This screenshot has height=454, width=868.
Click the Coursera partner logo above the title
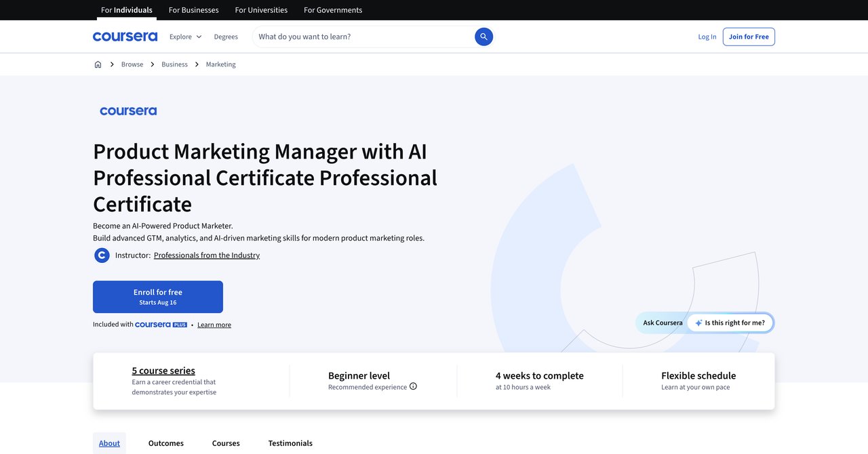pos(128,111)
